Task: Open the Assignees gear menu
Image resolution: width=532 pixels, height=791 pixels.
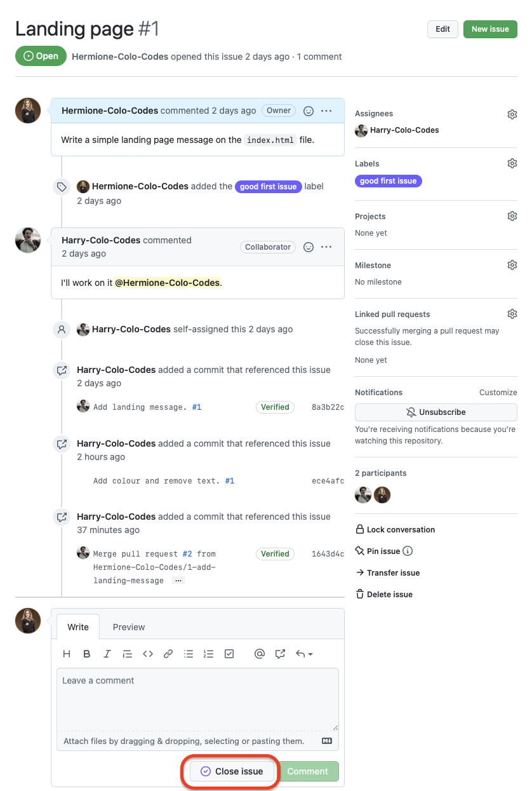Action: tap(512, 114)
